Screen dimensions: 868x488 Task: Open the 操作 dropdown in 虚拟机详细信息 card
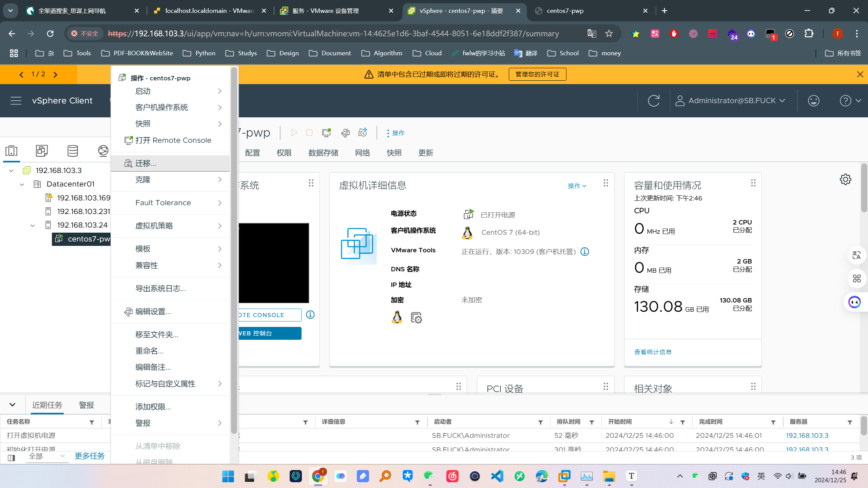[577, 186]
